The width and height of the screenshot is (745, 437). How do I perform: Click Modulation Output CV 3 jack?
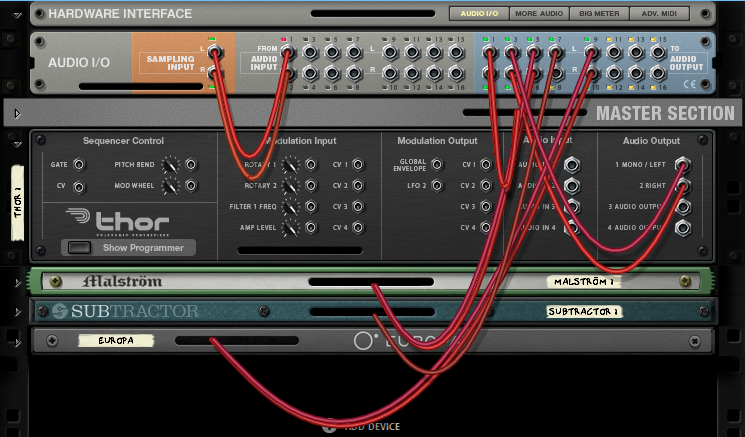point(486,206)
